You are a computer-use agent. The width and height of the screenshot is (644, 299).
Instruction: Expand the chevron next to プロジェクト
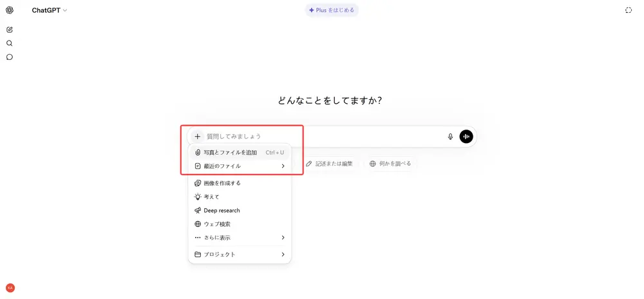click(283, 255)
